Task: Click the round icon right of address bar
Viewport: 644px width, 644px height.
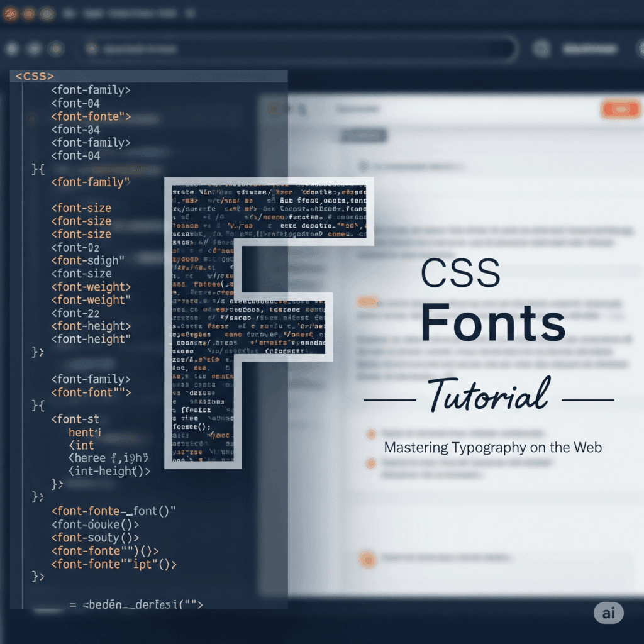Action: (x=541, y=49)
